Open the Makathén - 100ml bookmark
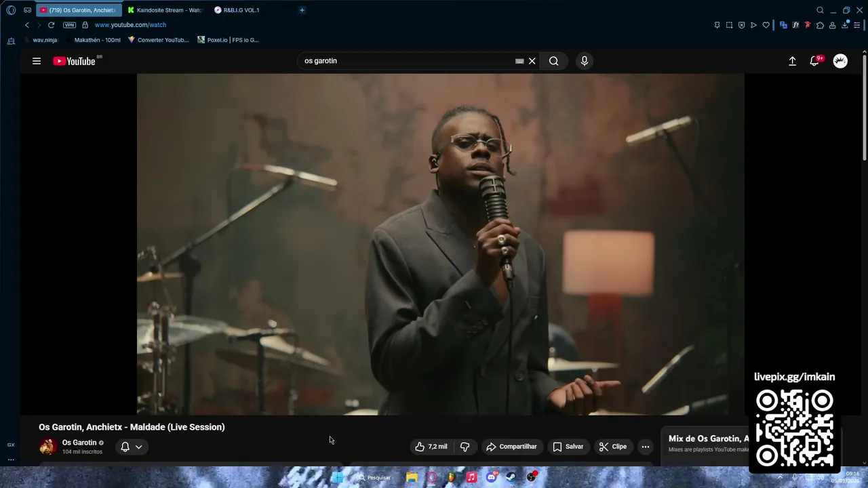 pyautogui.click(x=92, y=40)
